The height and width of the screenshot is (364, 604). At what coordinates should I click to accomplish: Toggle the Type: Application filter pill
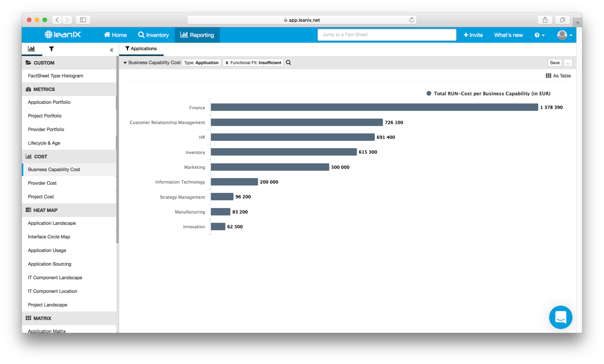(x=201, y=62)
